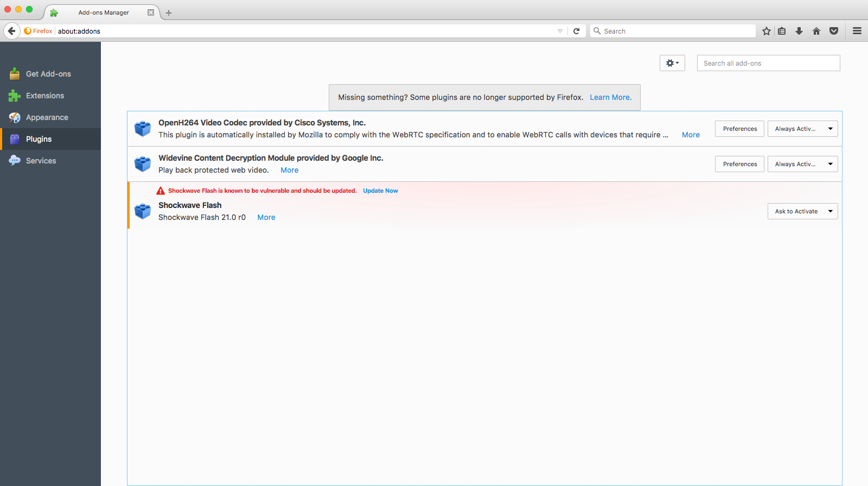The width and height of the screenshot is (868, 486).
Task: Expand OpenH264 Always Activate dropdown
Action: point(802,129)
